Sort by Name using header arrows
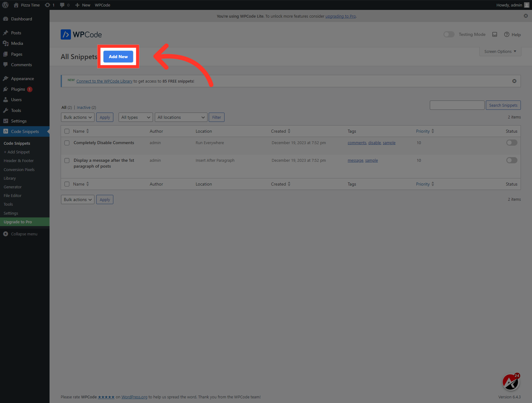Screen dimensions: 532x403 point(88,131)
